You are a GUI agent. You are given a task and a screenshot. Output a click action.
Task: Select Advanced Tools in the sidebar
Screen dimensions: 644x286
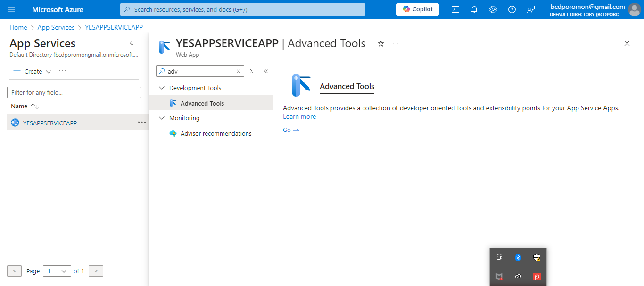pos(202,104)
